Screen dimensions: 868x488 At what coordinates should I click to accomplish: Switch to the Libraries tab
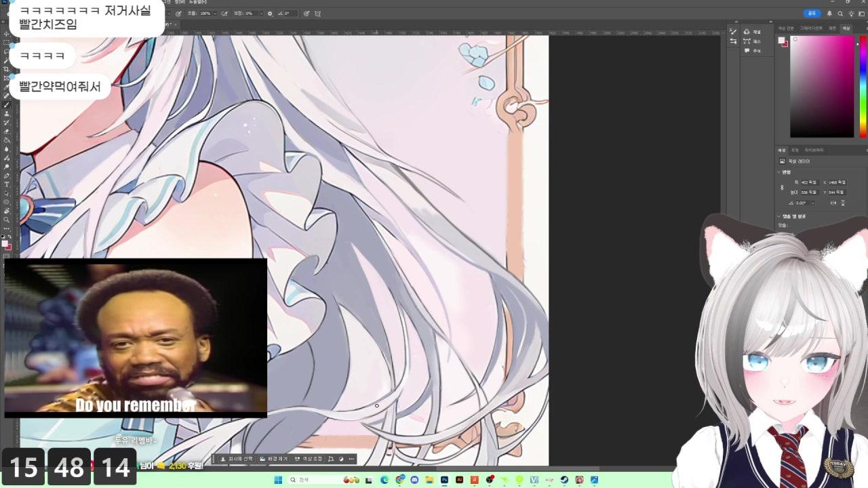[x=814, y=150]
